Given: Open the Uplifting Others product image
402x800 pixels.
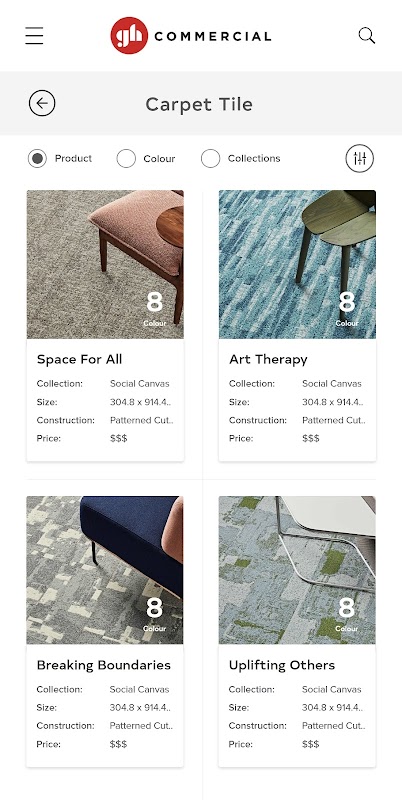Looking at the screenshot, I should pos(297,570).
